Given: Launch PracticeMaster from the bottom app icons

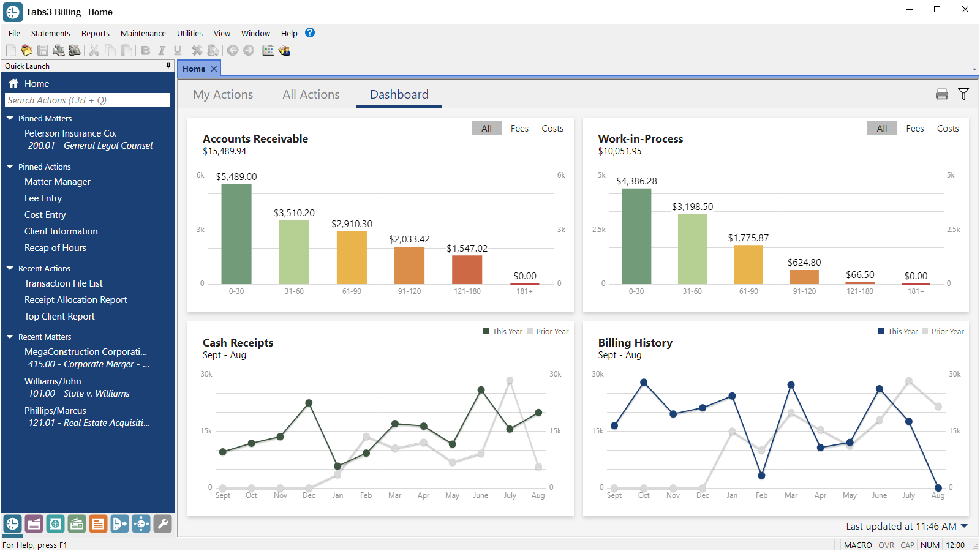Looking at the screenshot, I should pyautogui.click(x=34, y=524).
